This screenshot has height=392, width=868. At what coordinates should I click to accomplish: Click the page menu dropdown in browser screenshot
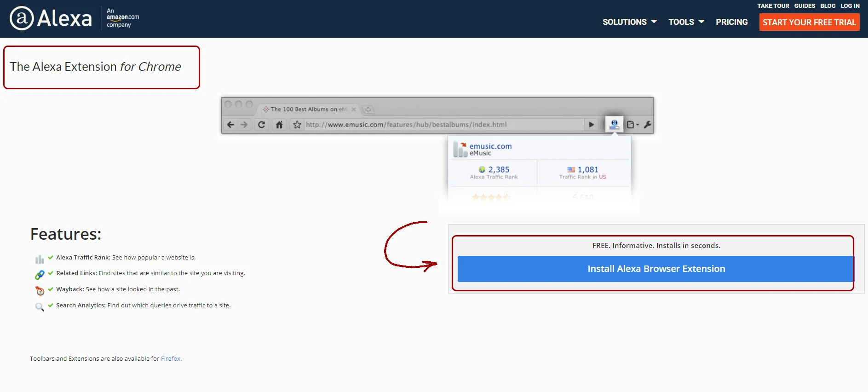click(633, 125)
